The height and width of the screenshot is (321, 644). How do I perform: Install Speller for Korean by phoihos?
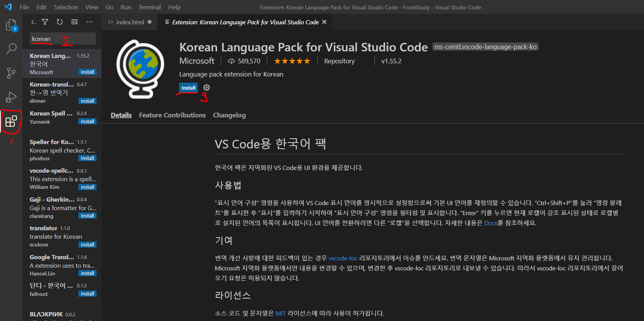[87, 158]
